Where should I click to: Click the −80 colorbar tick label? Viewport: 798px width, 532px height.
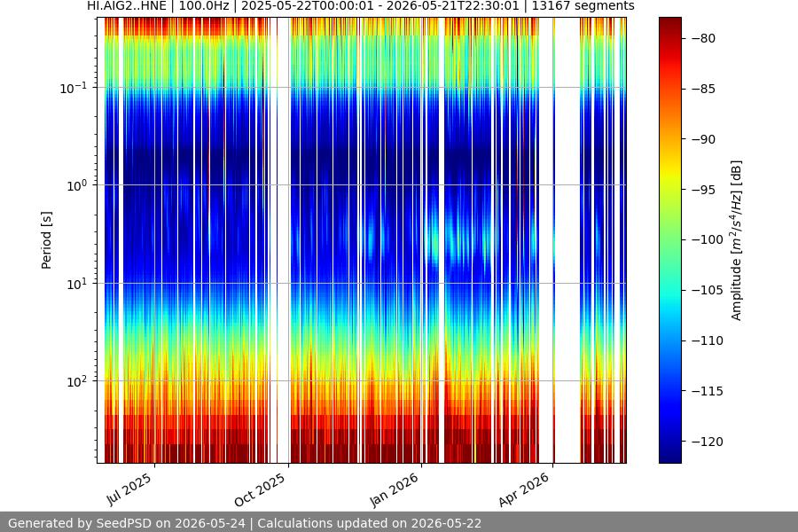[x=703, y=38]
